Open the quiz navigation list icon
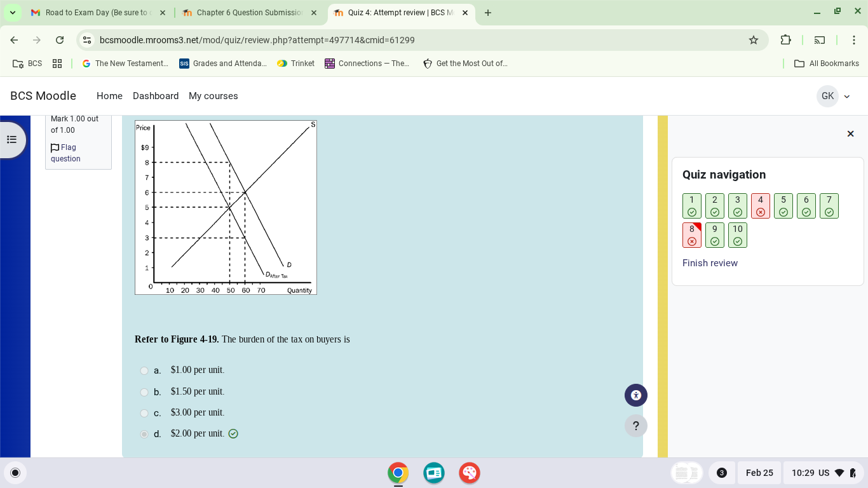This screenshot has height=488, width=868. (12, 139)
